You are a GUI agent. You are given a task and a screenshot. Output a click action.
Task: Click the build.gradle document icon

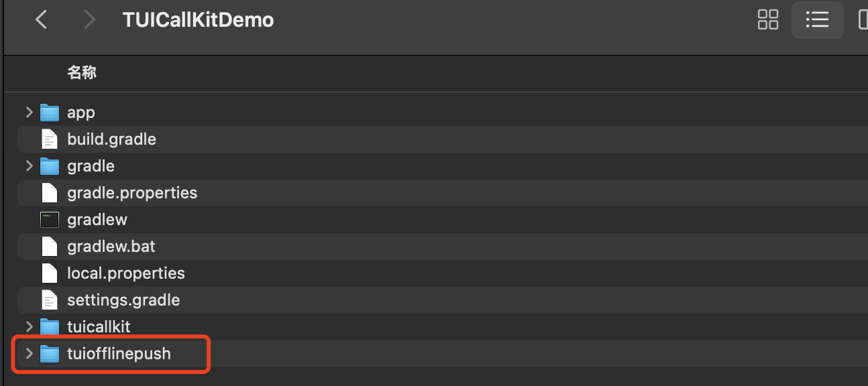(x=50, y=139)
